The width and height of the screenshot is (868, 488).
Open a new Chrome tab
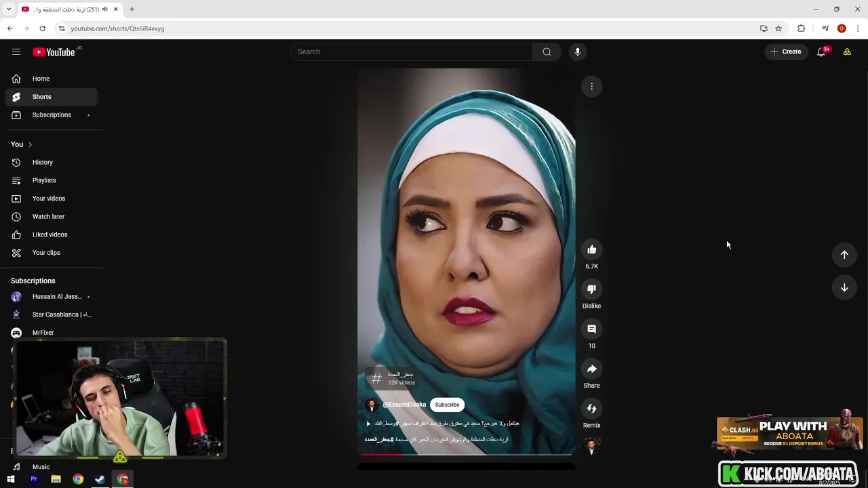pyautogui.click(x=132, y=9)
